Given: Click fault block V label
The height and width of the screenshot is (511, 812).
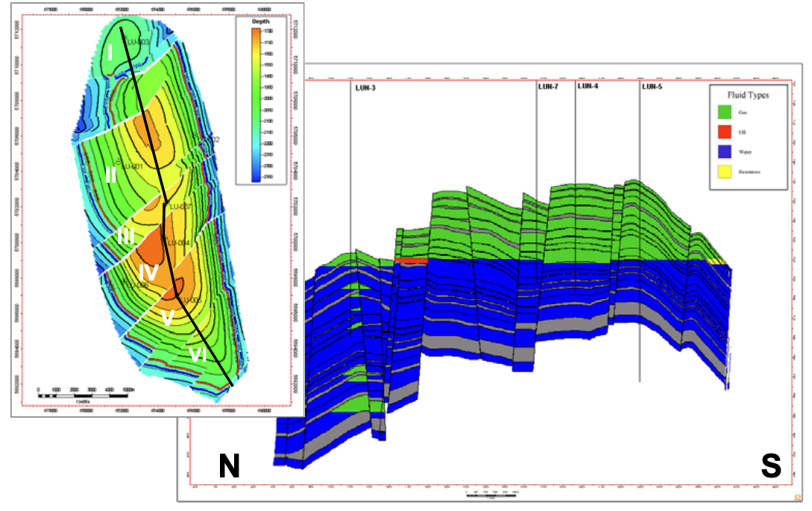Looking at the screenshot, I should pyautogui.click(x=168, y=319).
